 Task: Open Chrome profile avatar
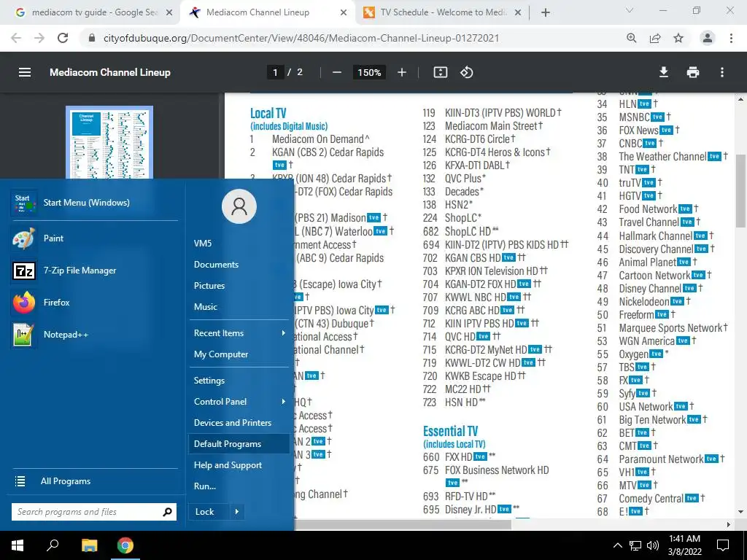point(708,38)
